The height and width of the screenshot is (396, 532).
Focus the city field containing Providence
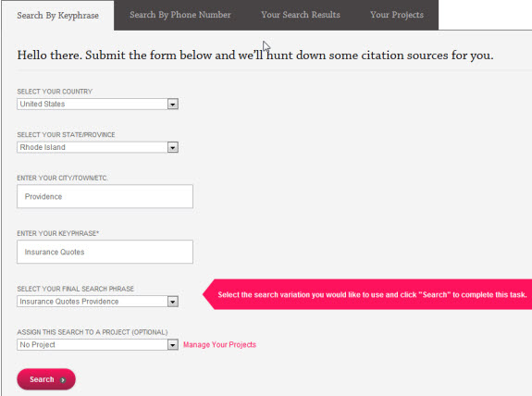click(105, 196)
